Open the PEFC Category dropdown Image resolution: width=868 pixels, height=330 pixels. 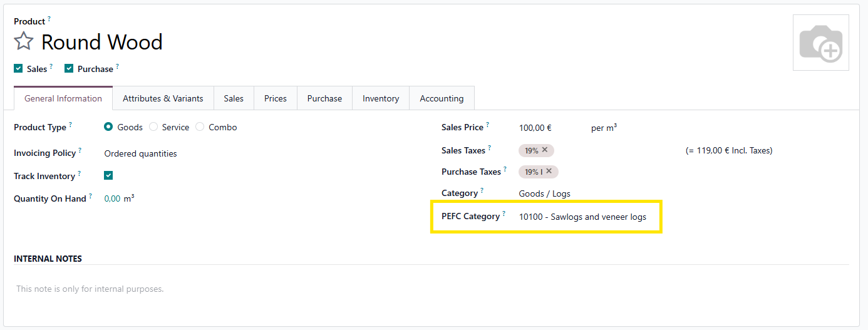(582, 217)
